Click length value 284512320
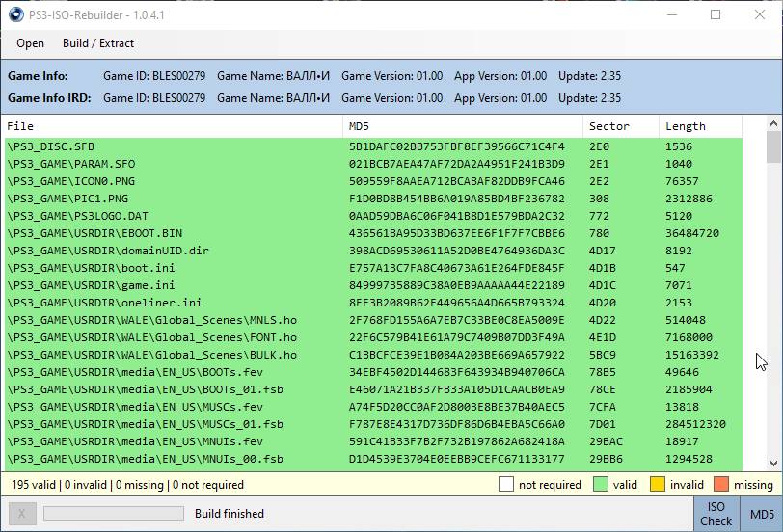 [695, 424]
